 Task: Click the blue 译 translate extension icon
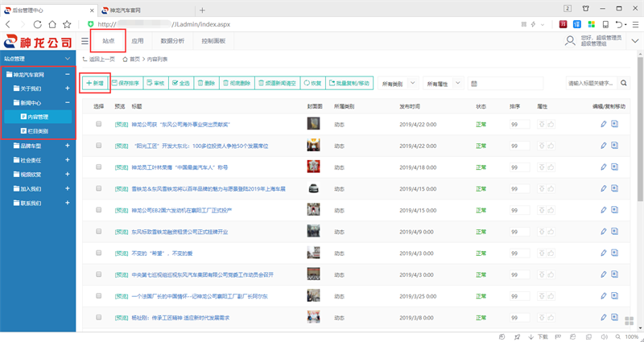coord(577,24)
